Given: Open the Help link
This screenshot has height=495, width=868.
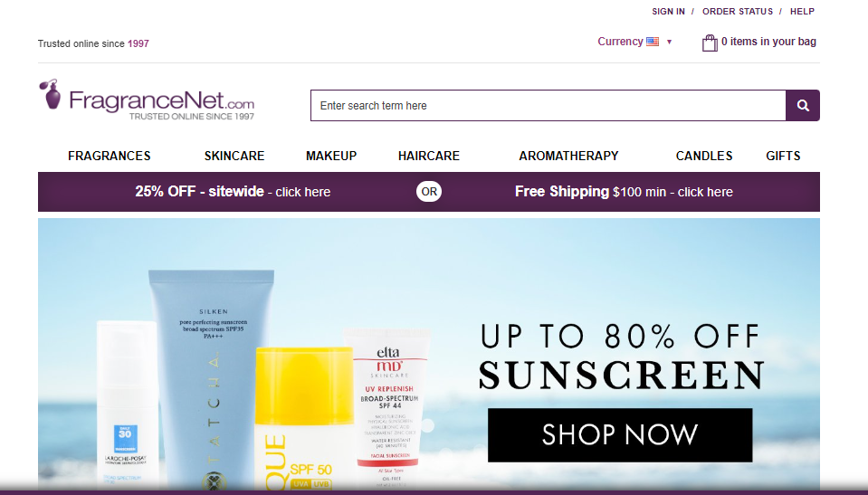Looking at the screenshot, I should point(802,12).
